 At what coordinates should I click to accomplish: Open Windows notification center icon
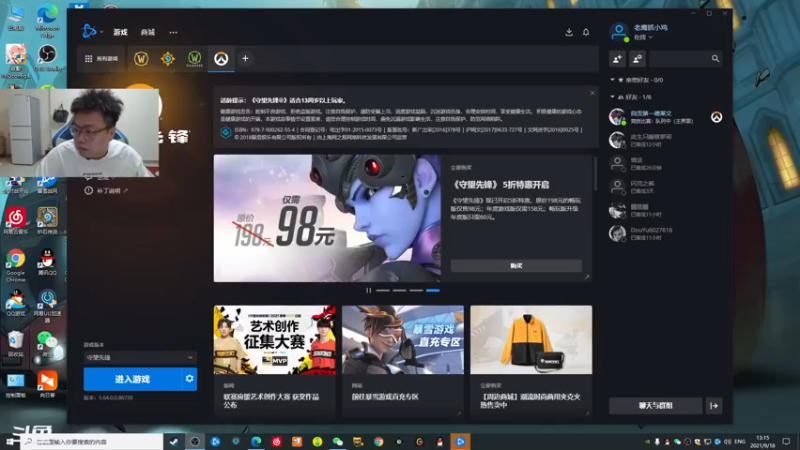(786, 441)
